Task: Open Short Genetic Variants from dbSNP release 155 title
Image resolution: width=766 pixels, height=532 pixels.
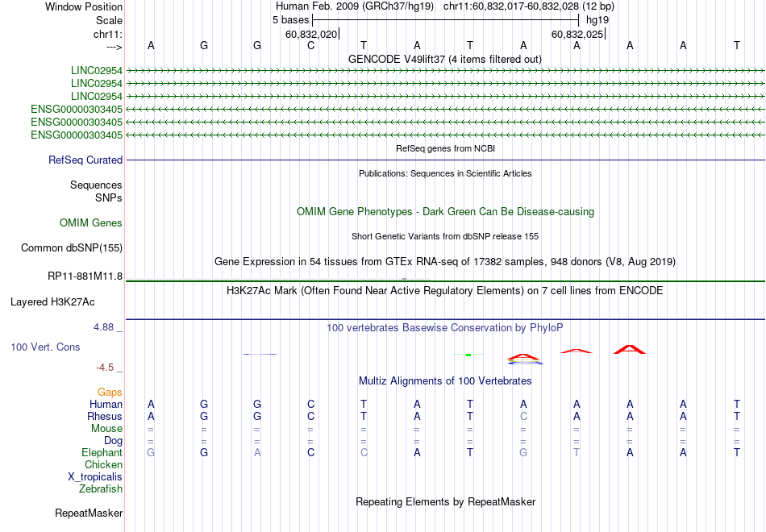Action: tap(445, 236)
